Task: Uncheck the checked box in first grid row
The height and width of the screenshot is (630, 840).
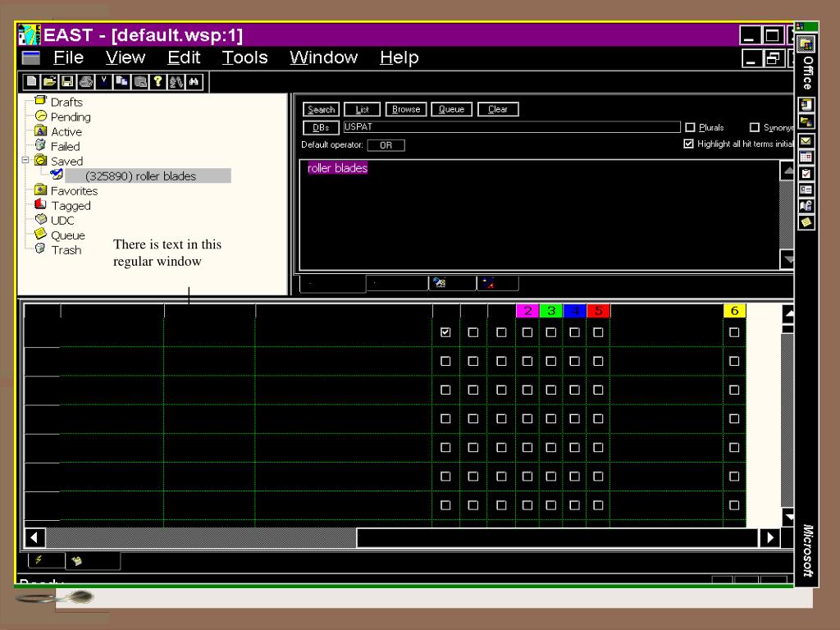Action: pos(445,332)
